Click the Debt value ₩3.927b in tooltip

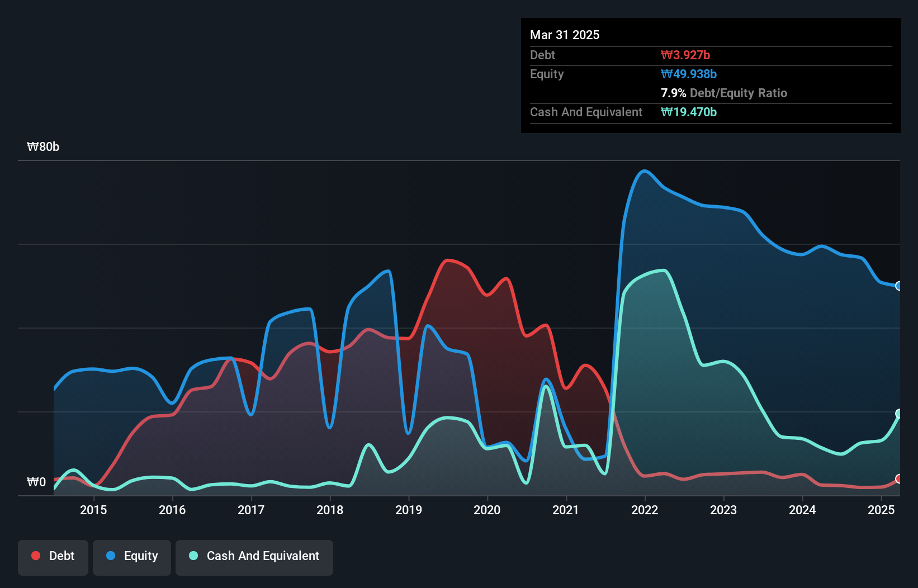(685, 55)
